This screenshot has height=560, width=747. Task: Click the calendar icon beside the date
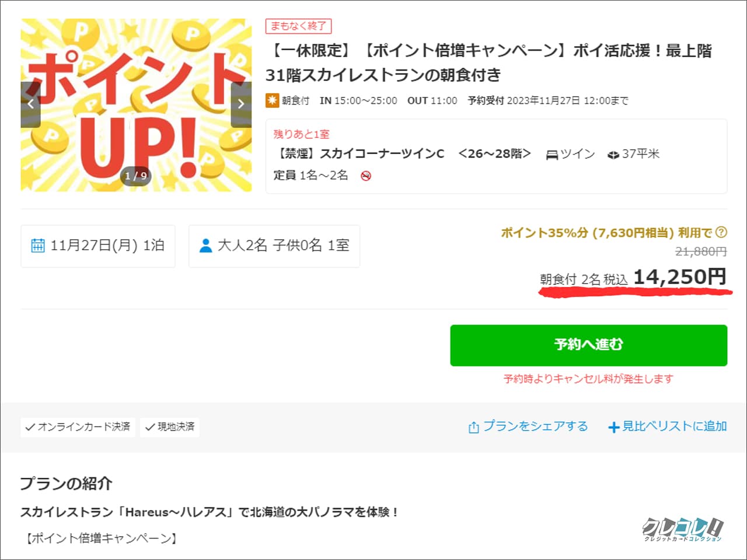pyautogui.click(x=37, y=246)
